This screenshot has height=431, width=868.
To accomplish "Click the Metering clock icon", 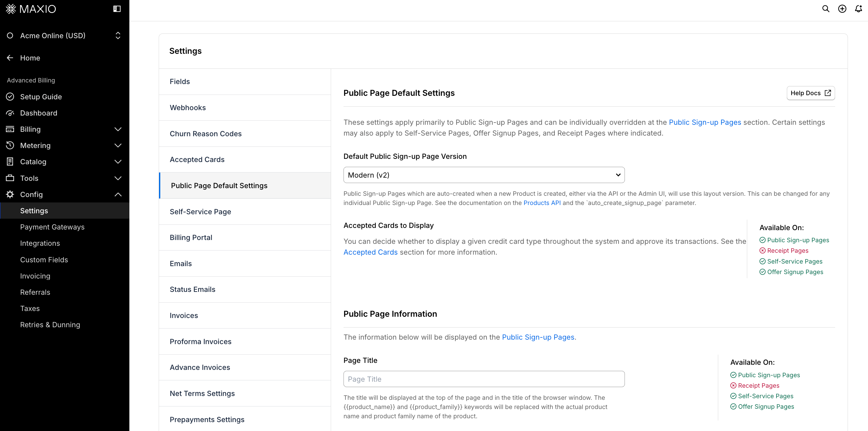I will coord(10,145).
